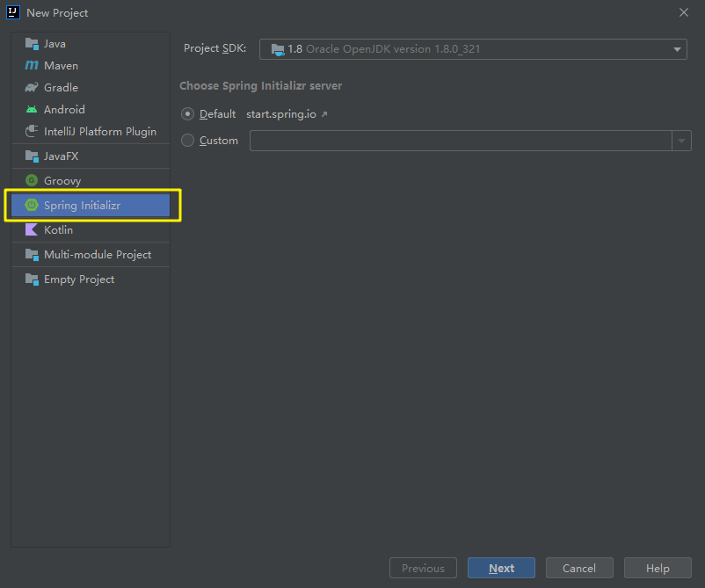Click the IntelliJ IDEA logo in title bar
Viewport: 705px width, 588px height.
(13, 12)
